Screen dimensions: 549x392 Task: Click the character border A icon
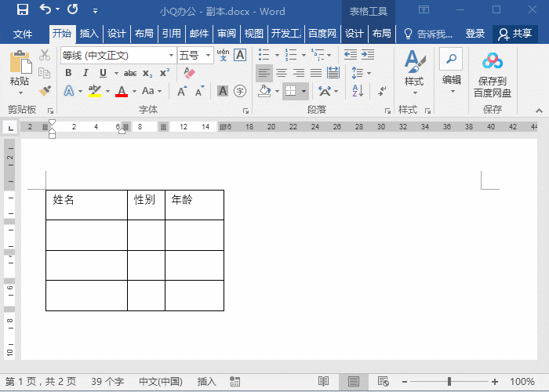[x=240, y=55]
